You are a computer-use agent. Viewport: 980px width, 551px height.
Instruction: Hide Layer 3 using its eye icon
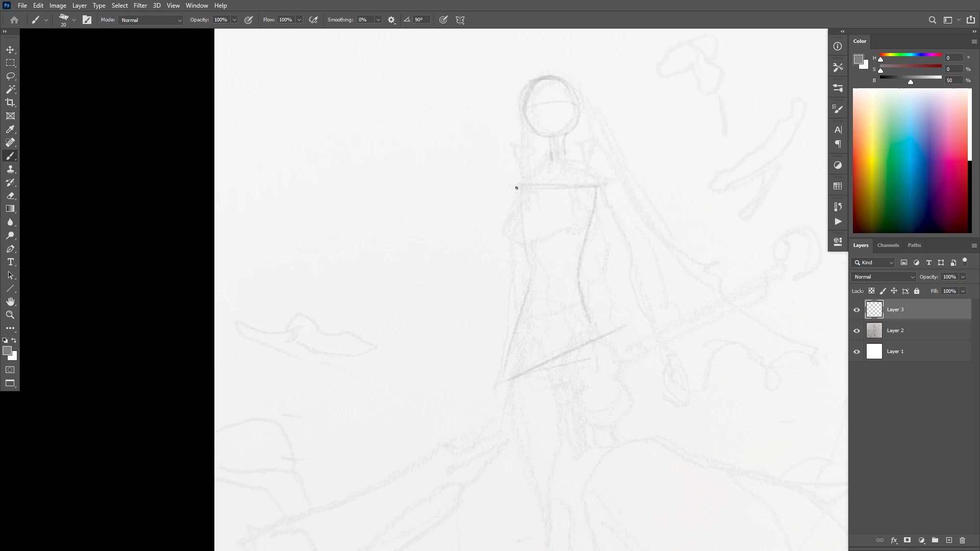(856, 310)
